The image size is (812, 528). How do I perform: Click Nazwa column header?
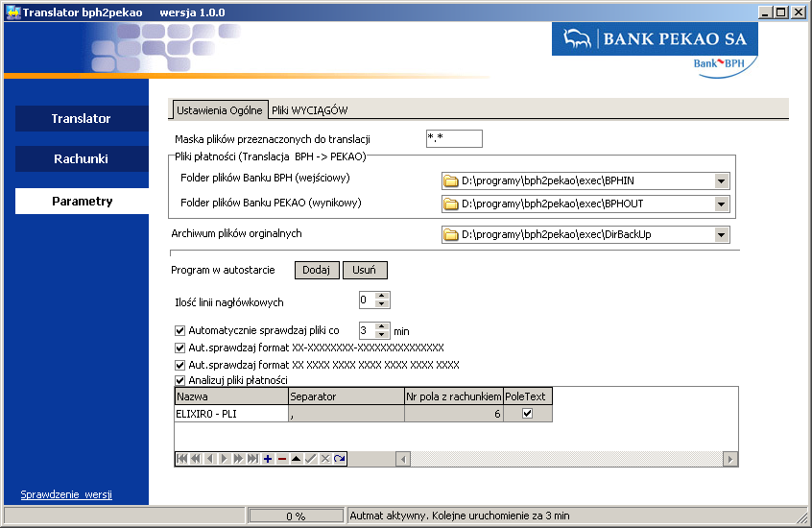(x=231, y=396)
